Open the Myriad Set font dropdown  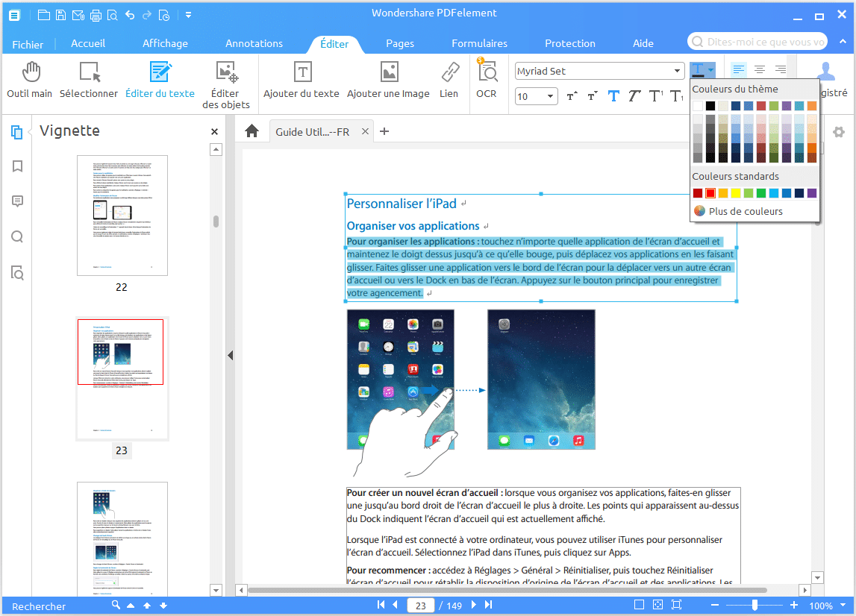678,71
